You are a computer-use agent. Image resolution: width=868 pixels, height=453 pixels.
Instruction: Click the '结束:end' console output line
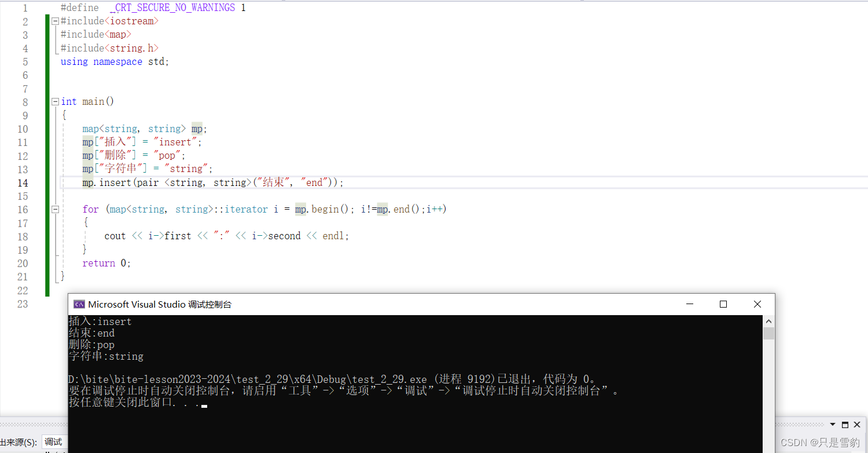click(91, 333)
